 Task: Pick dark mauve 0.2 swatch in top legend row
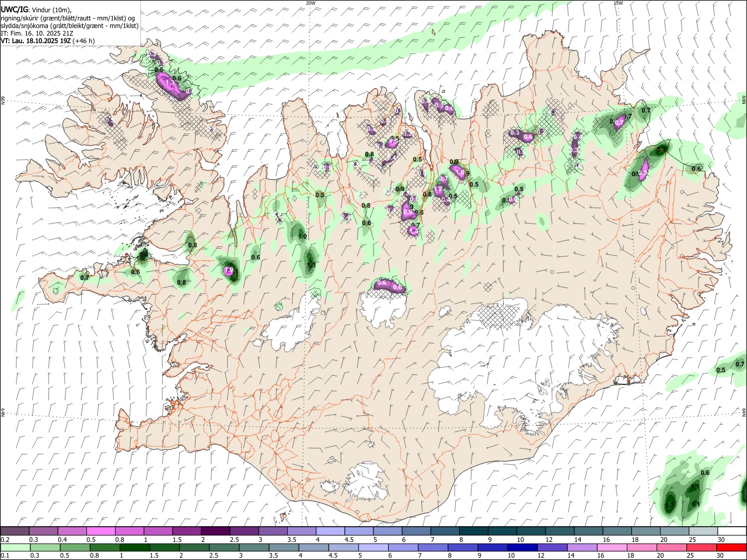coord(15,531)
